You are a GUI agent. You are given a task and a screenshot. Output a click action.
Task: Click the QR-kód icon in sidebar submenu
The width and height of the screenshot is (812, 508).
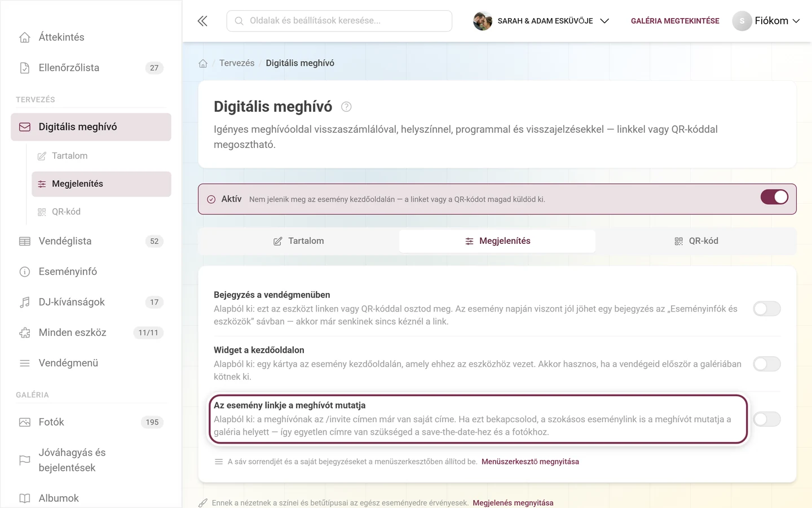click(42, 212)
